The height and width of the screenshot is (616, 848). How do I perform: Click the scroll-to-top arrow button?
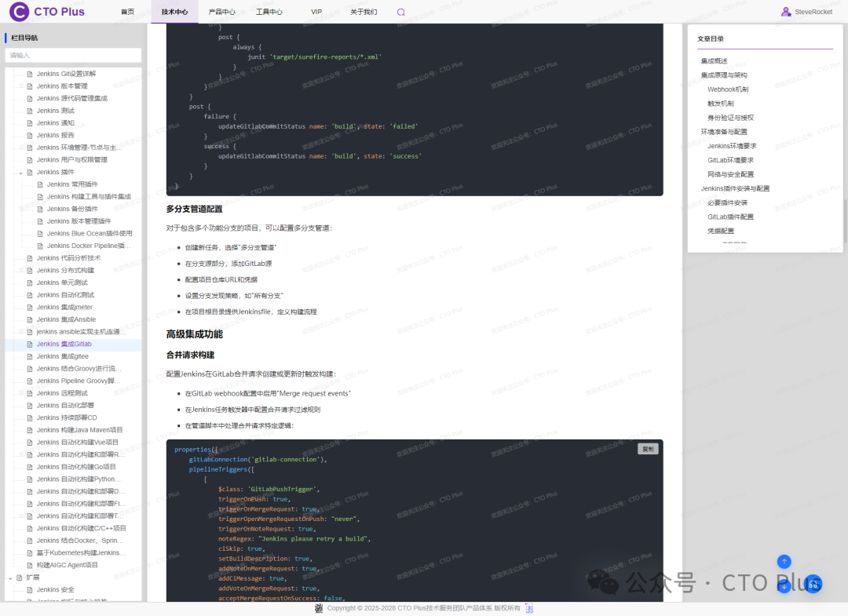pos(784,561)
